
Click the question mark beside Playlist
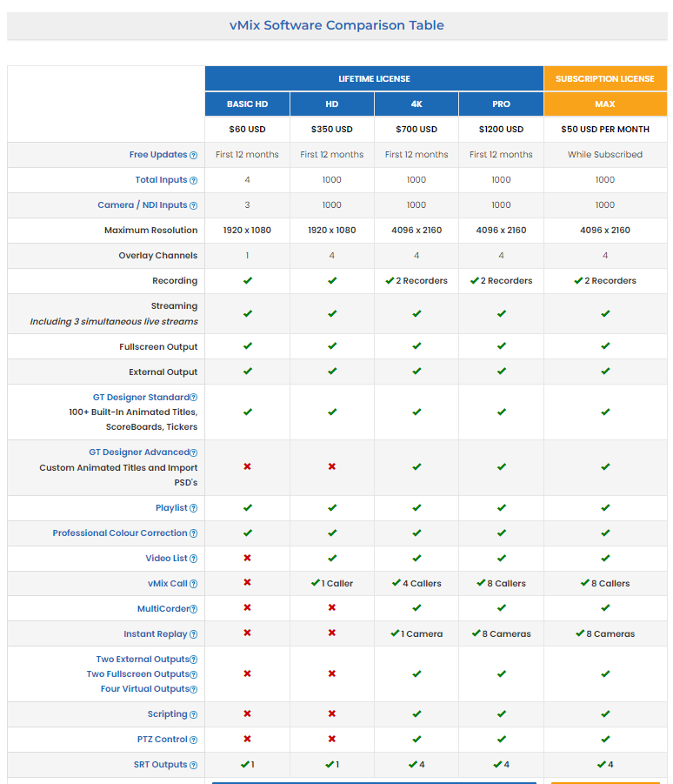point(193,508)
